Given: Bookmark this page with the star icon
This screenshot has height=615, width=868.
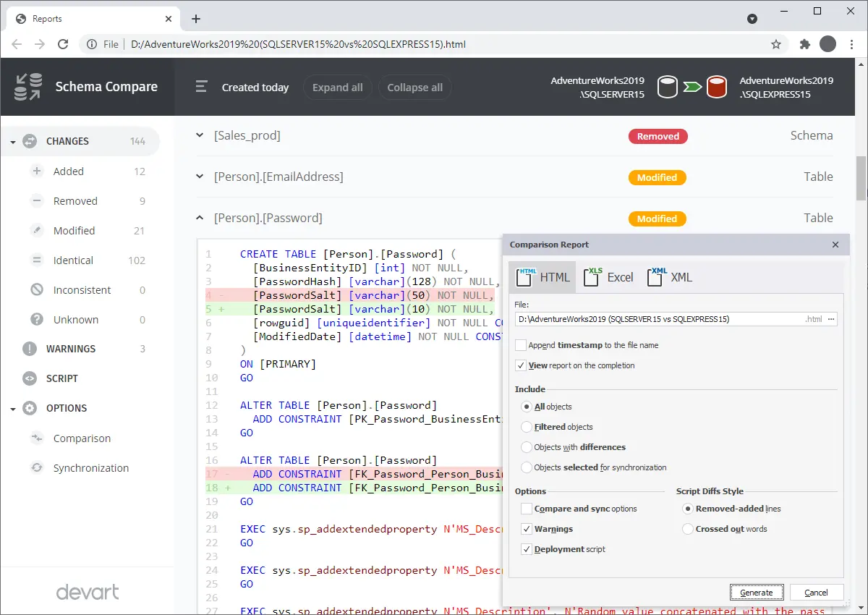Looking at the screenshot, I should tap(776, 44).
